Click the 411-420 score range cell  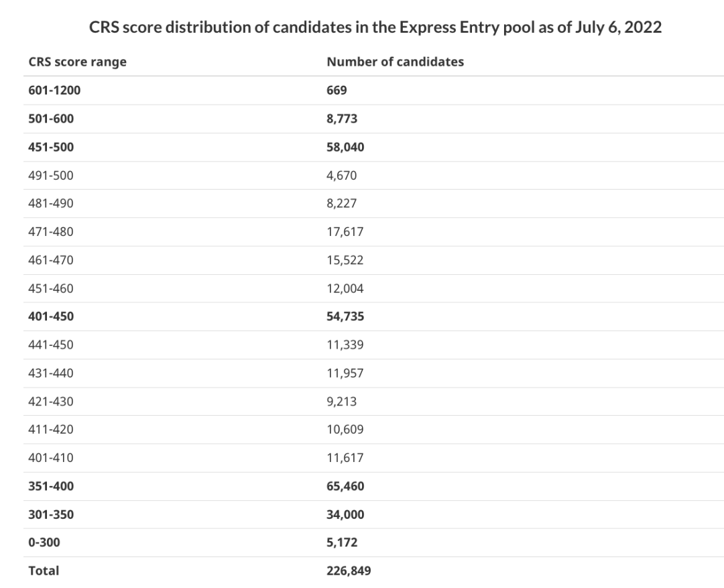(51, 430)
